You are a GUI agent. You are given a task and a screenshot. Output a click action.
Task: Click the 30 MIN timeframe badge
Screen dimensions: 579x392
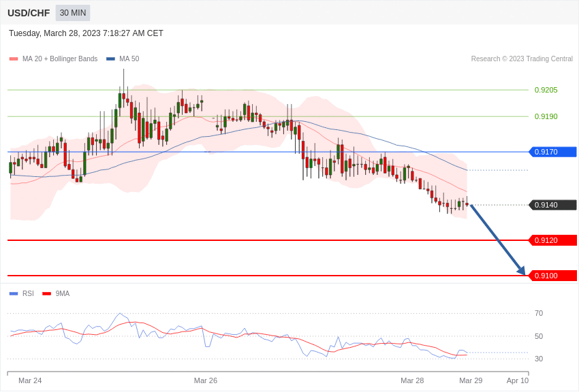[x=73, y=13]
